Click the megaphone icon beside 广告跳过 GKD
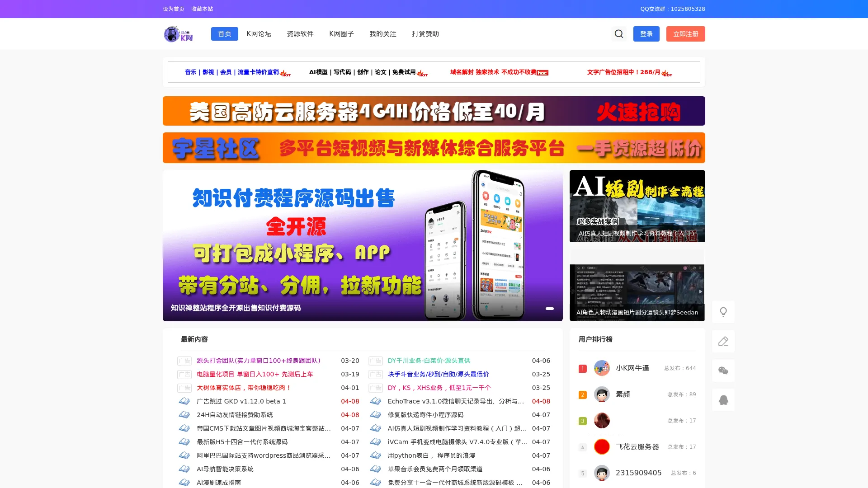The width and height of the screenshot is (868, 488). pyautogui.click(x=184, y=401)
